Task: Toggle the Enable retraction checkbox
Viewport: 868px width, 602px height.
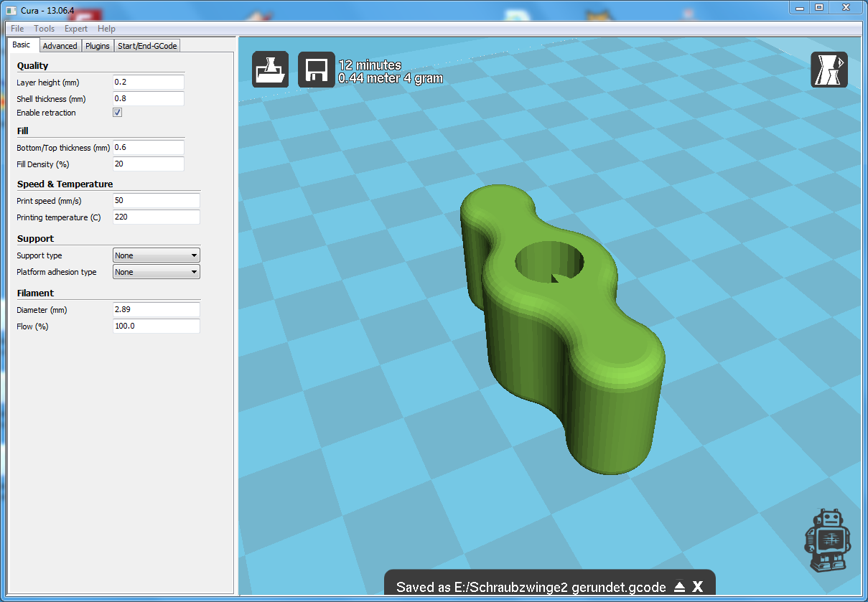Action: (118, 113)
